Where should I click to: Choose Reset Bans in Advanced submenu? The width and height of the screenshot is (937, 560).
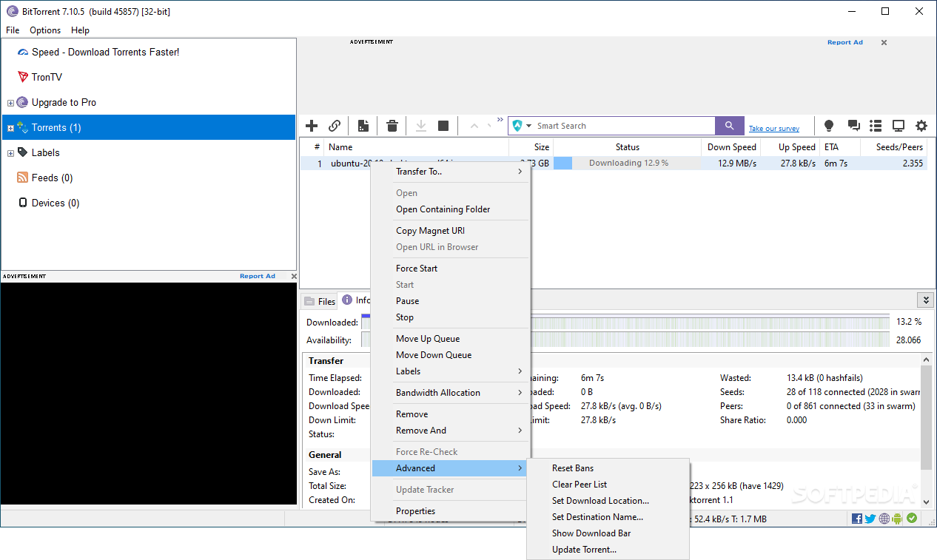608,468
